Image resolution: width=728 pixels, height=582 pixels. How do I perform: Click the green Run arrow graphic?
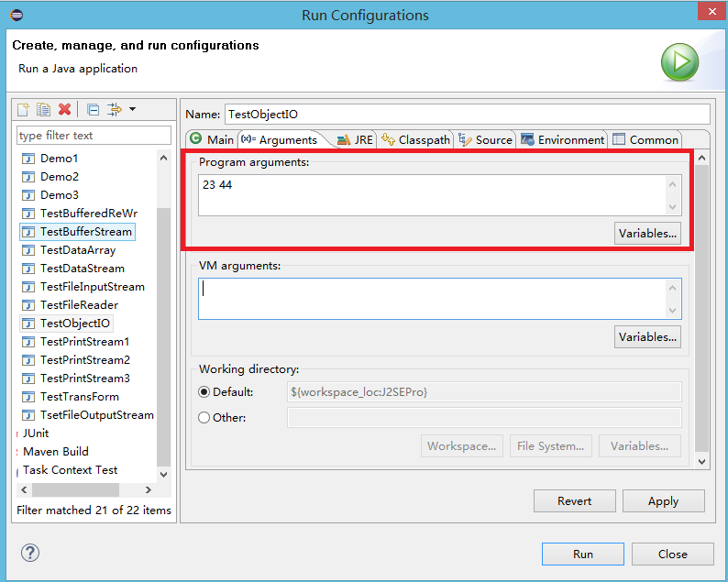679,62
